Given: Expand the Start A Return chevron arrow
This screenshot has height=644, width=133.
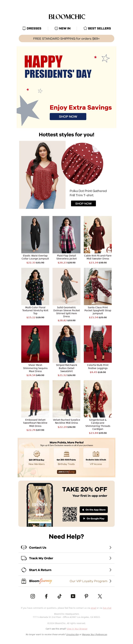Looking at the screenshot, I should pos(110,570).
